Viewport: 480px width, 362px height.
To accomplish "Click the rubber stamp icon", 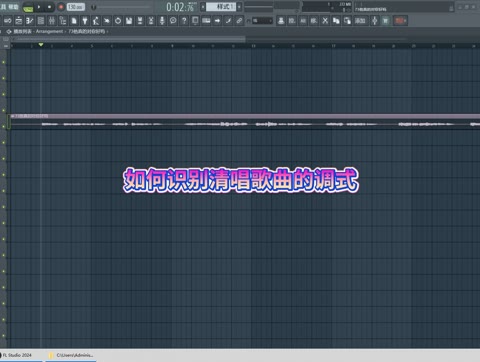I will tap(281, 21).
